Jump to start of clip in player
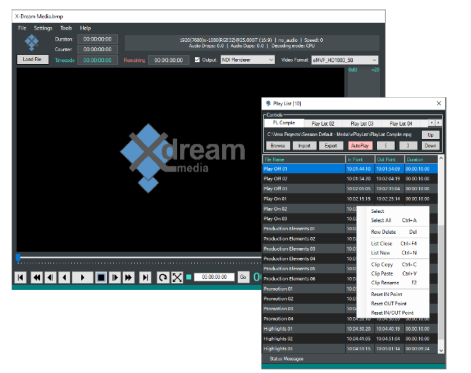The image size is (471, 373). coord(21,277)
